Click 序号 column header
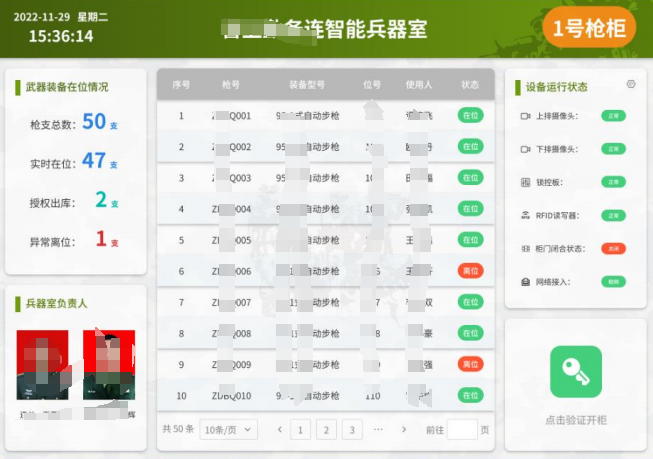653x459 pixels. [181, 85]
